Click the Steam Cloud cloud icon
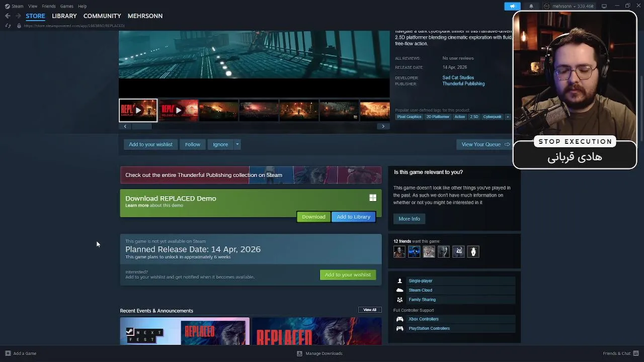The width and height of the screenshot is (644, 362). (400, 290)
